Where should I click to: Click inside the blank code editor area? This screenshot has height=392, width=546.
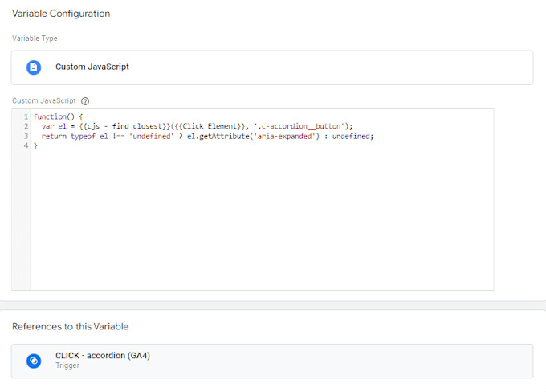(262, 219)
